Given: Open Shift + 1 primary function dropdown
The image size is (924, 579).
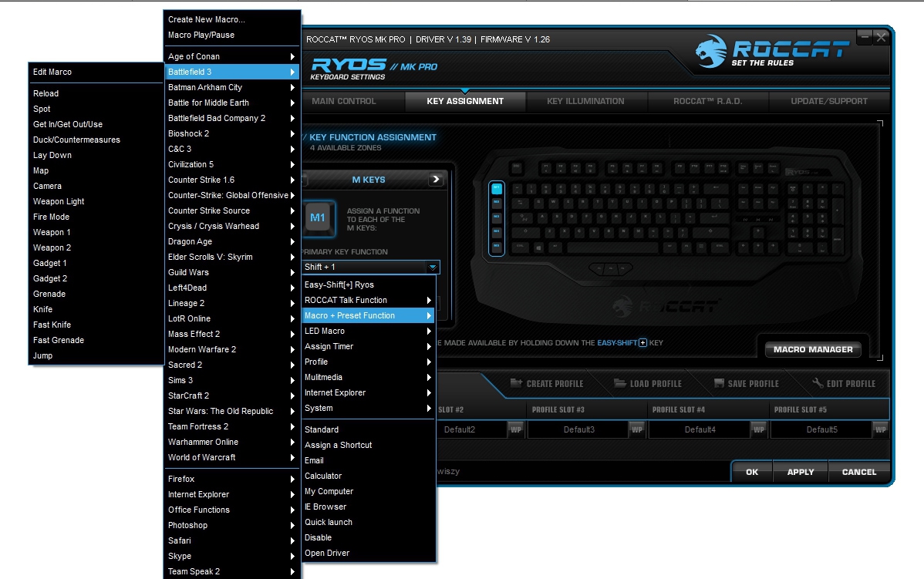Looking at the screenshot, I should (x=433, y=267).
